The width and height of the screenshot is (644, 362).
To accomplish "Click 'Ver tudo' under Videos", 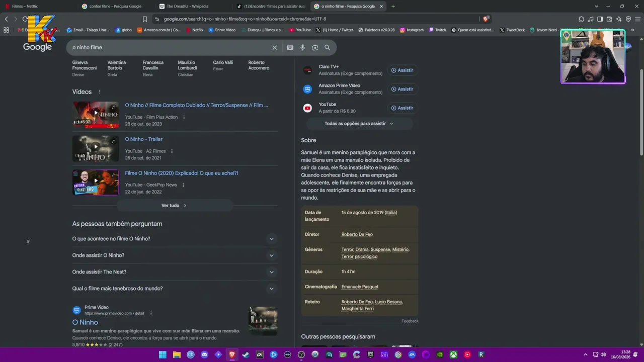I will coord(174,206).
